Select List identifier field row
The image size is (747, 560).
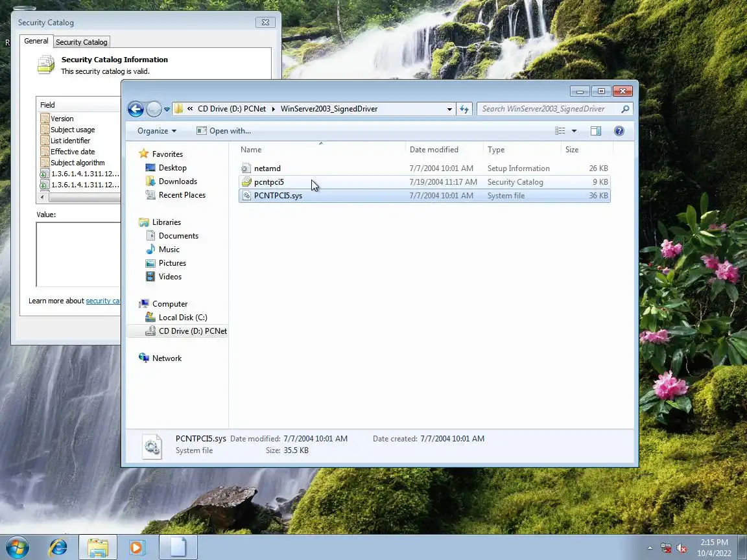pos(70,141)
